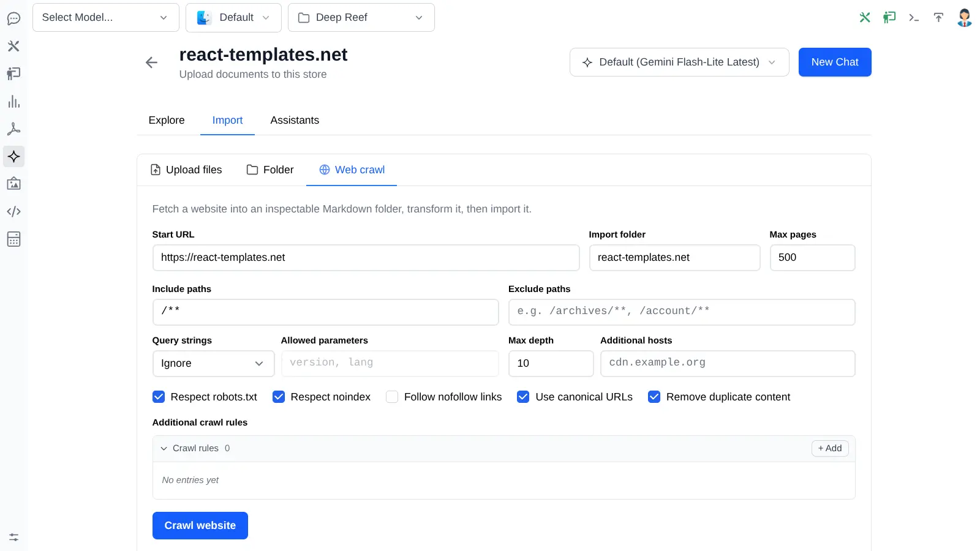Enable Follow nofollow links
Image resolution: width=980 pixels, height=551 pixels.
pos(392,397)
